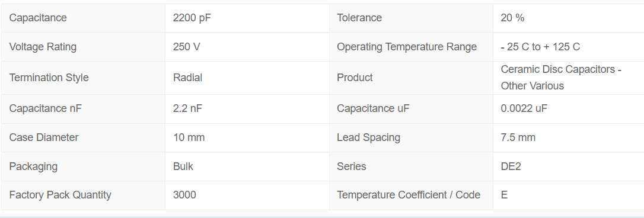Click the Case Diameter label

(x=44, y=137)
